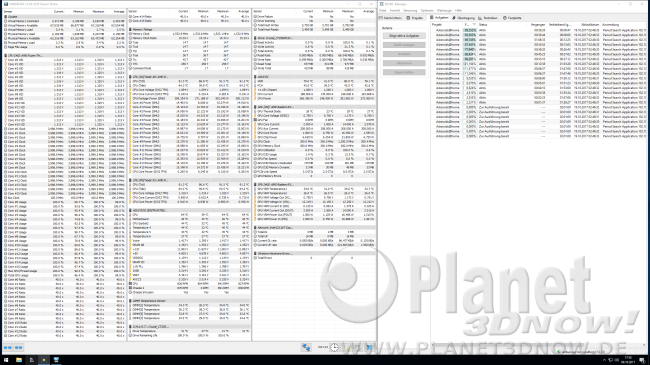Open the Windows notification center icon
This screenshot has width=650, height=365.
tap(642, 360)
